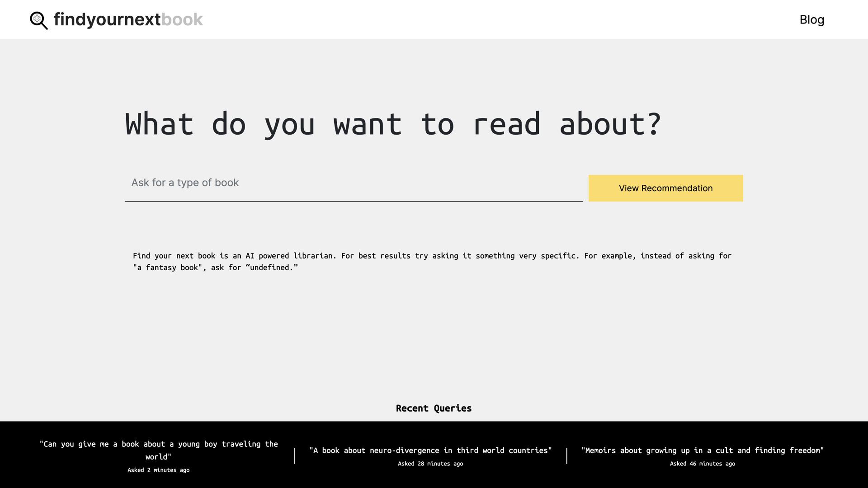Viewport: 868px width, 488px height.
Task: Click the "findyournextbook" wordmark
Action: (x=128, y=19)
